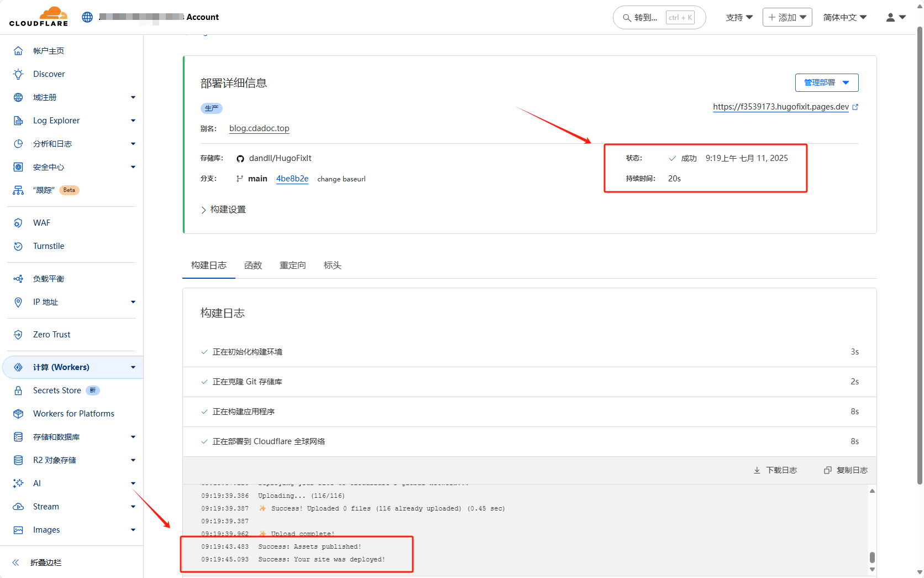Click the WAF shield icon
The height and width of the screenshot is (578, 924).
coord(18,223)
